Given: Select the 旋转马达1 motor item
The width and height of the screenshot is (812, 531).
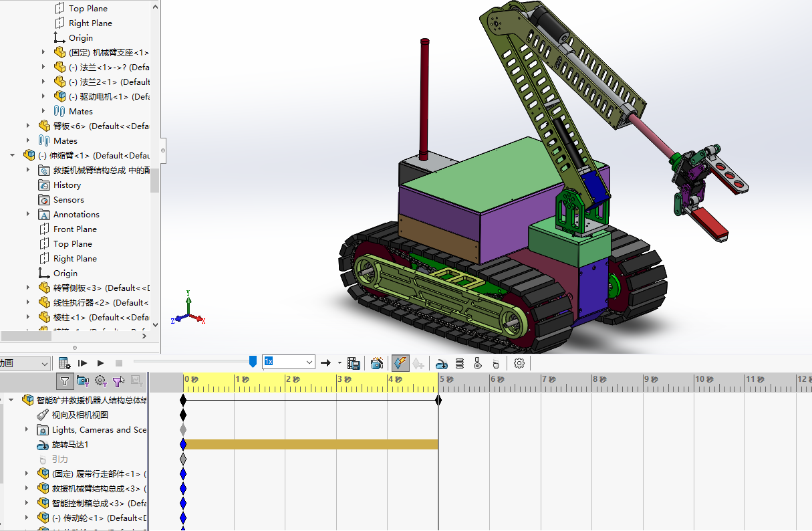Looking at the screenshot, I should (x=70, y=445).
